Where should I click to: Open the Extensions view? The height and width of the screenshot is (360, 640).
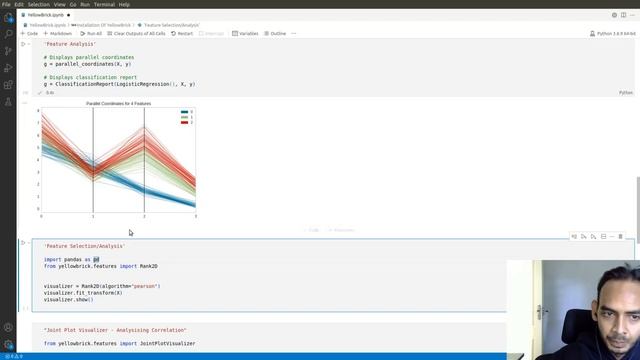coord(8,85)
